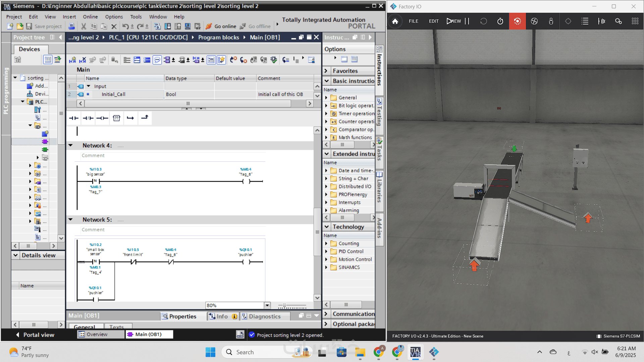Click the Go online button
The image size is (644, 362).
(221, 26)
